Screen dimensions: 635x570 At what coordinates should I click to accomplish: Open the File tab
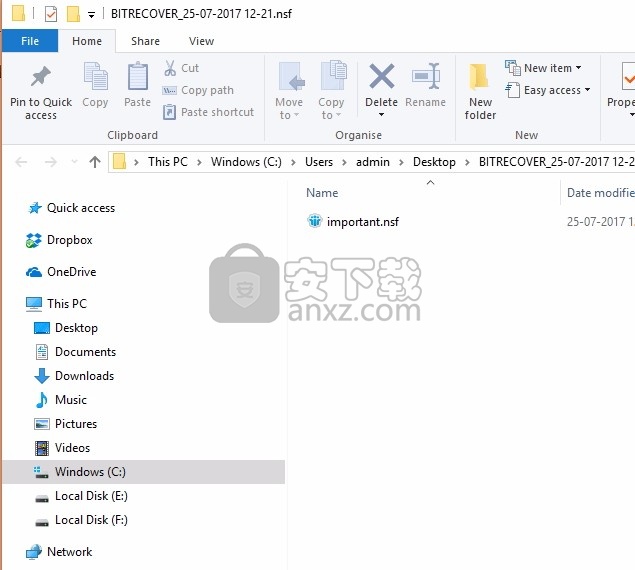pyautogui.click(x=30, y=41)
